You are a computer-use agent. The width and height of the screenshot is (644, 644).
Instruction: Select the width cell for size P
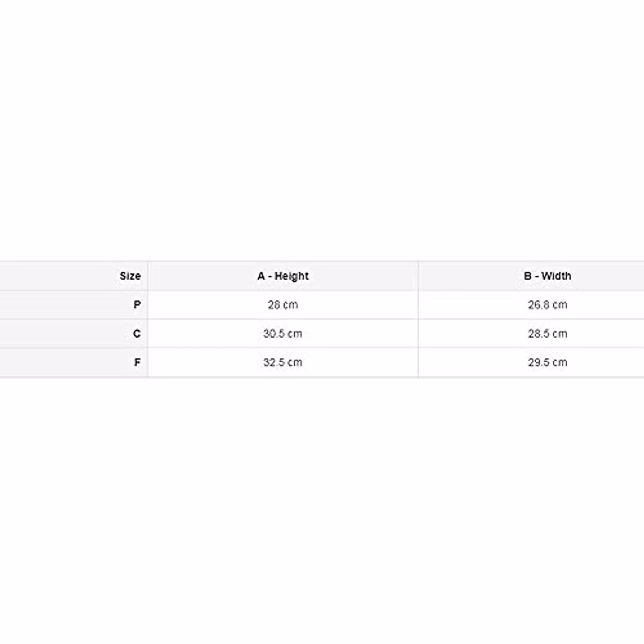(547, 305)
